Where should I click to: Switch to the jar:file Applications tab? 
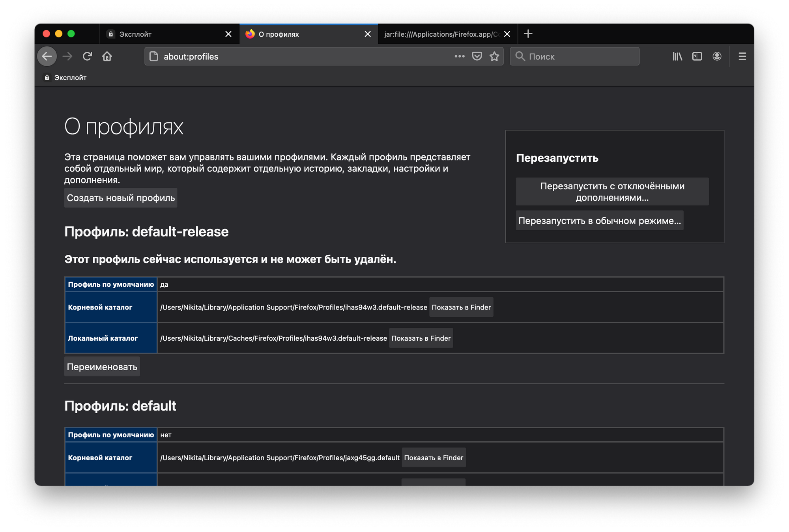pos(440,34)
